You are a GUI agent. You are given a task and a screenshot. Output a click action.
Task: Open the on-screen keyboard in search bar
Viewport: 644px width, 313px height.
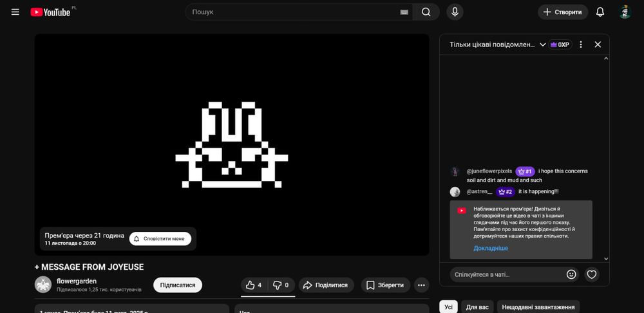404,12
